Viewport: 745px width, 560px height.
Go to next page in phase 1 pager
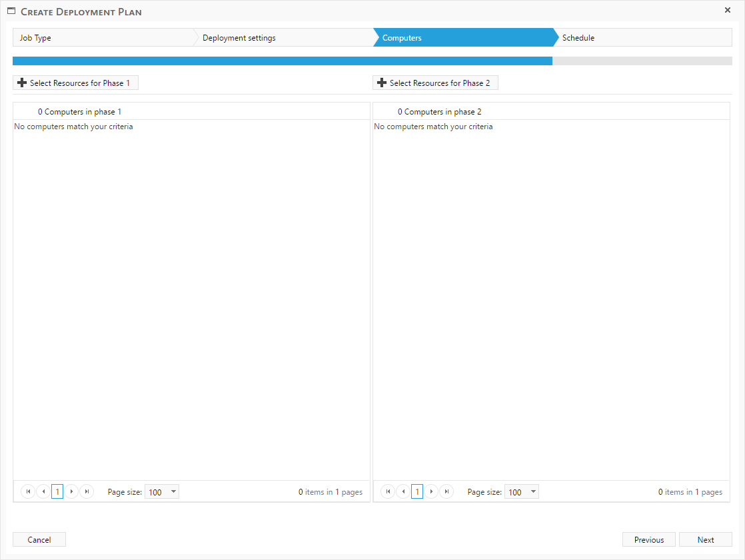[x=72, y=492]
